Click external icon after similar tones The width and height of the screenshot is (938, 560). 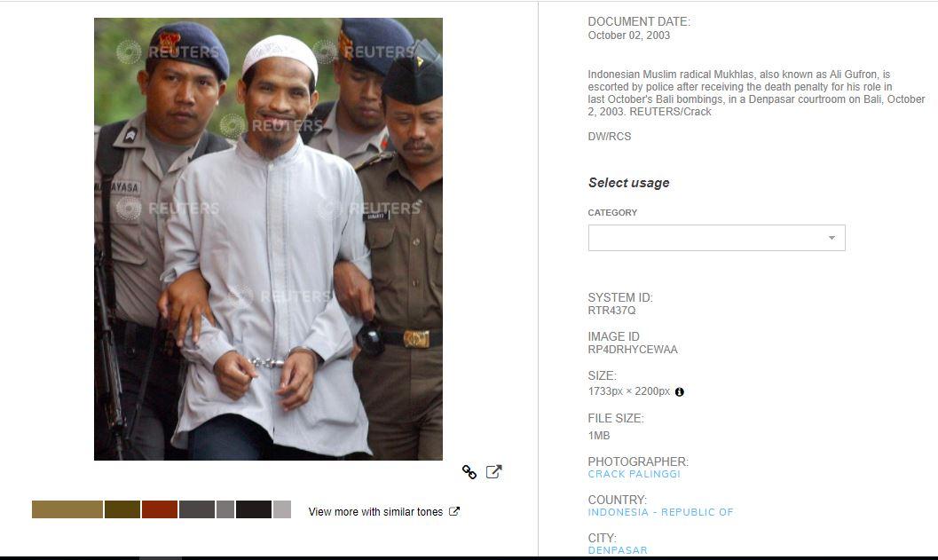coord(454,511)
